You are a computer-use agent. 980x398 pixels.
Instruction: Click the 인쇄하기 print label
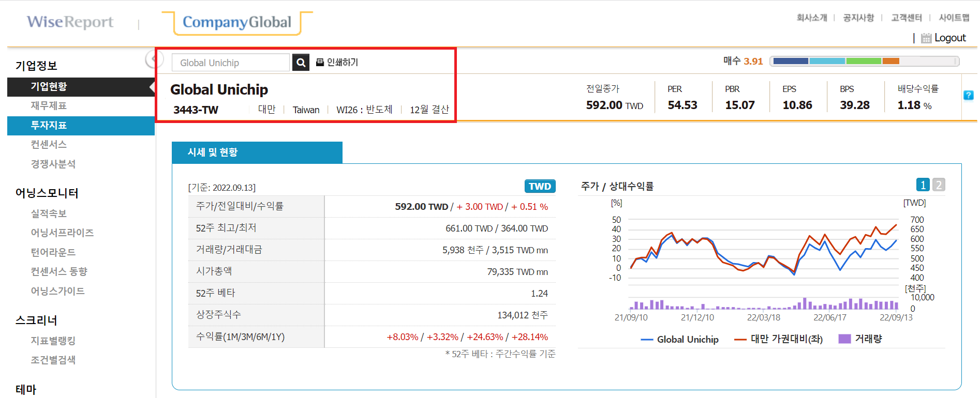click(x=343, y=62)
